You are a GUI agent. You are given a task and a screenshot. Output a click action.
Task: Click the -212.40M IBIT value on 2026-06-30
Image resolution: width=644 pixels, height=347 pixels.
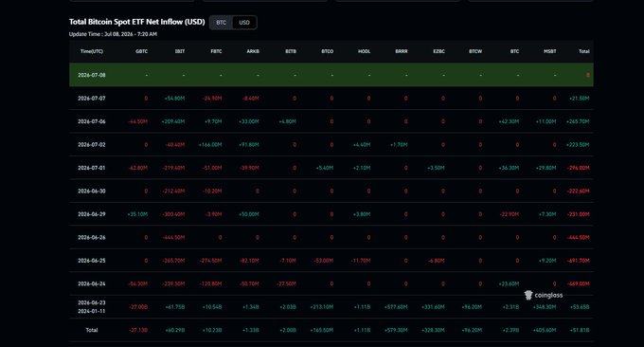(x=173, y=191)
